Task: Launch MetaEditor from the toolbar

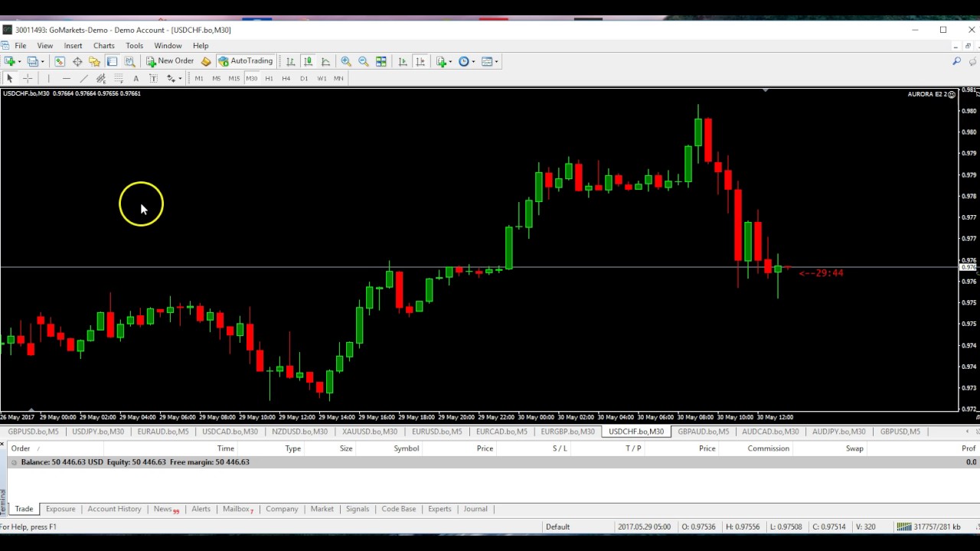Action: 206,61
